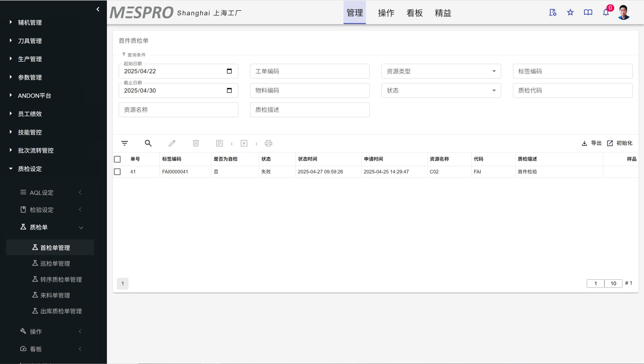644x364 pixels.
Task: Click the search magnifier toolbar icon
Action: click(148, 143)
